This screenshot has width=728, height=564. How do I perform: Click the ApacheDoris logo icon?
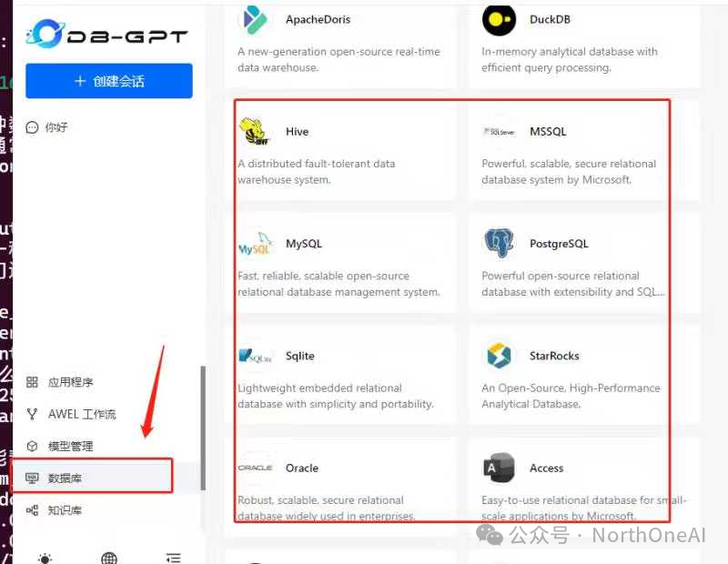[255, 19]
